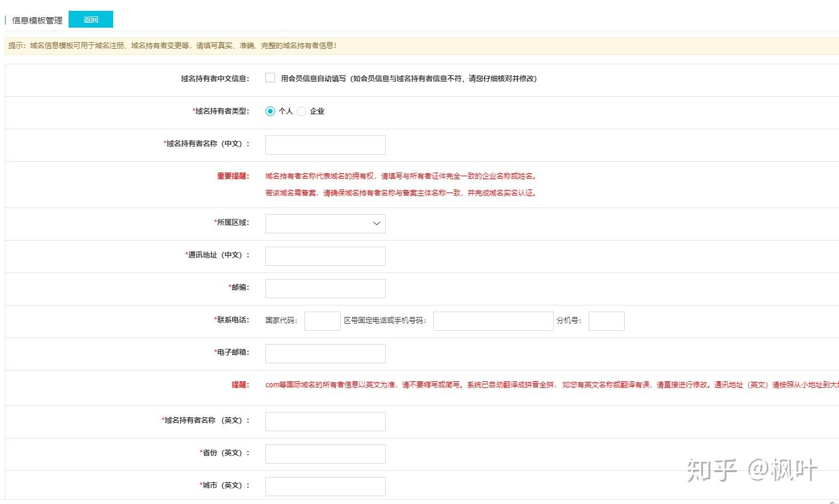Click the 分机号 input box

click(x=606, y=321)
